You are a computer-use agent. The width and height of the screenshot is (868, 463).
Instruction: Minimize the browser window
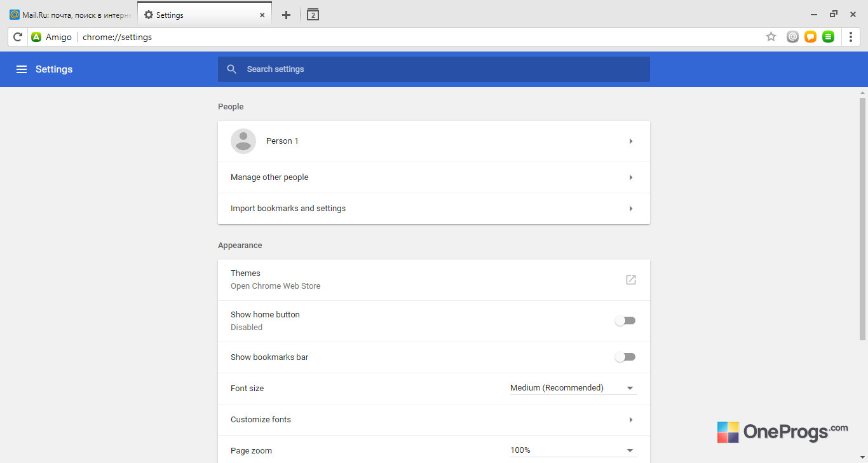tap(814, 15)
